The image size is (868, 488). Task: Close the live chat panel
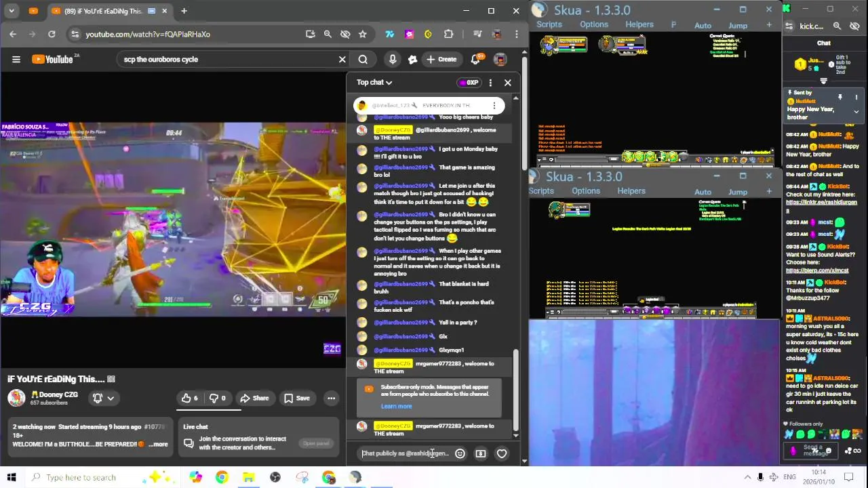click(x=507, y=83)
